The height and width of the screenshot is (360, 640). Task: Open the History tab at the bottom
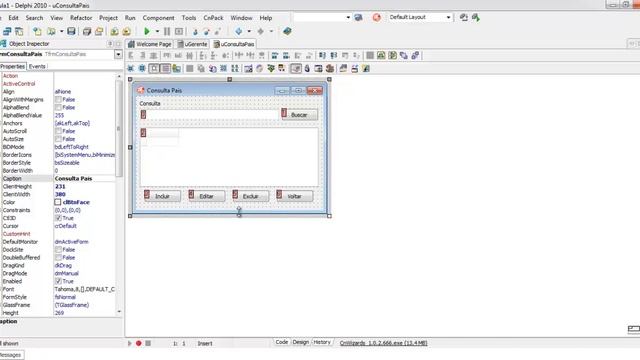point(322,342)
